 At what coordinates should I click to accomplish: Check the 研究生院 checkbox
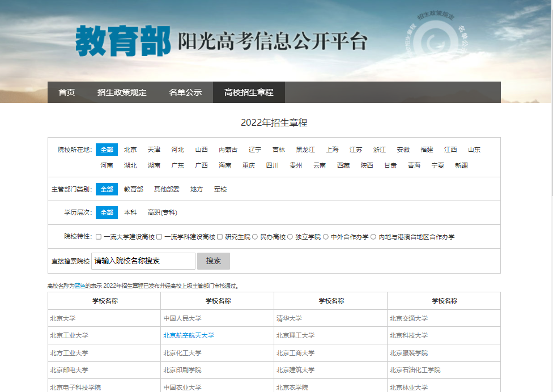click(220, 237)
